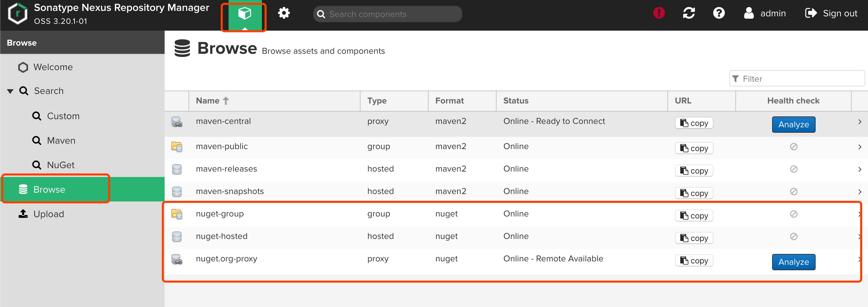Open the Server administration gear icon

tap(284, 13)
